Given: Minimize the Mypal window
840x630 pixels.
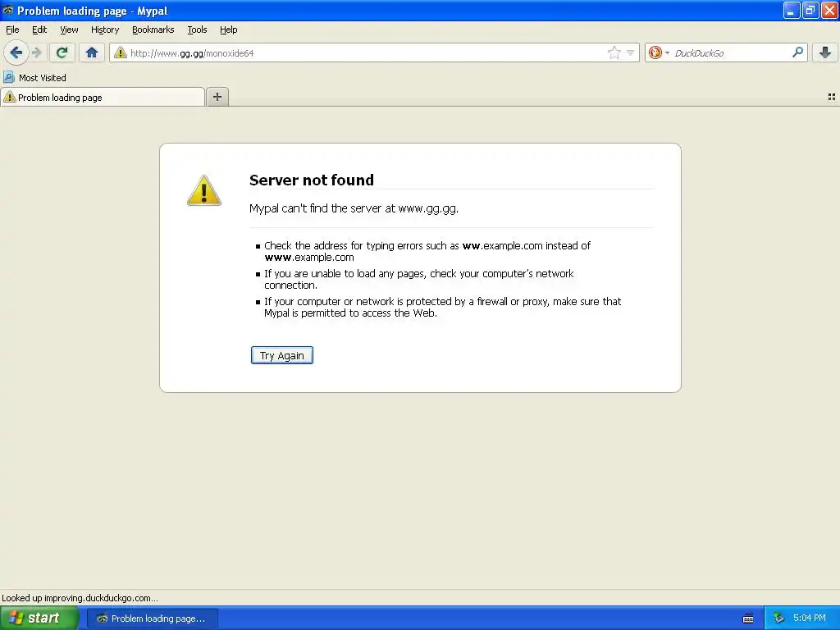Looking at the screenshot, I should (792, 10).
